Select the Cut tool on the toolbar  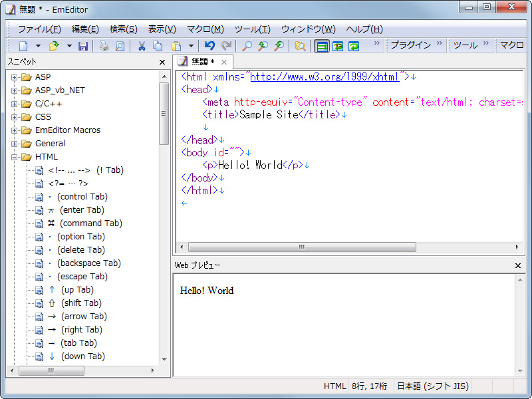point(142,46)
